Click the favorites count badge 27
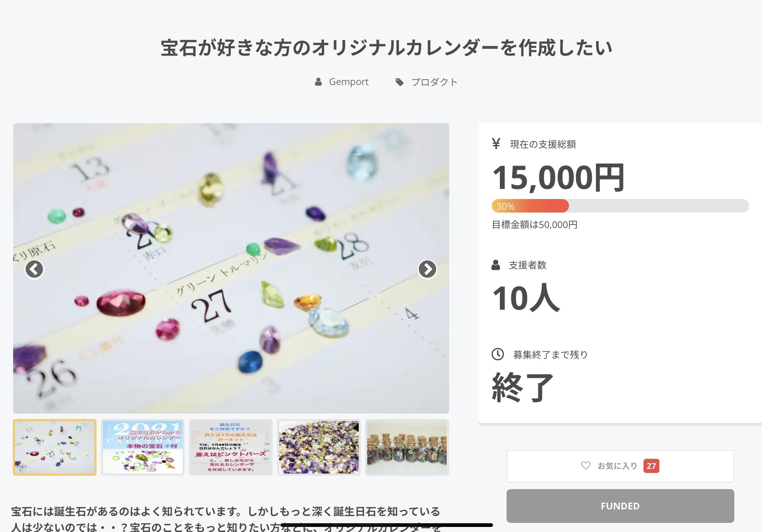762x532 pixels. [x=651, y=466]
